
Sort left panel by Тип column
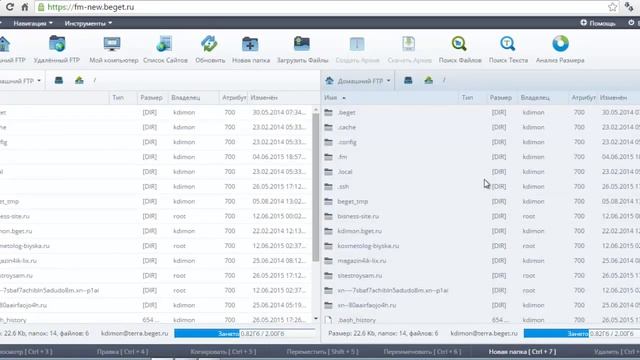point(118,98)
